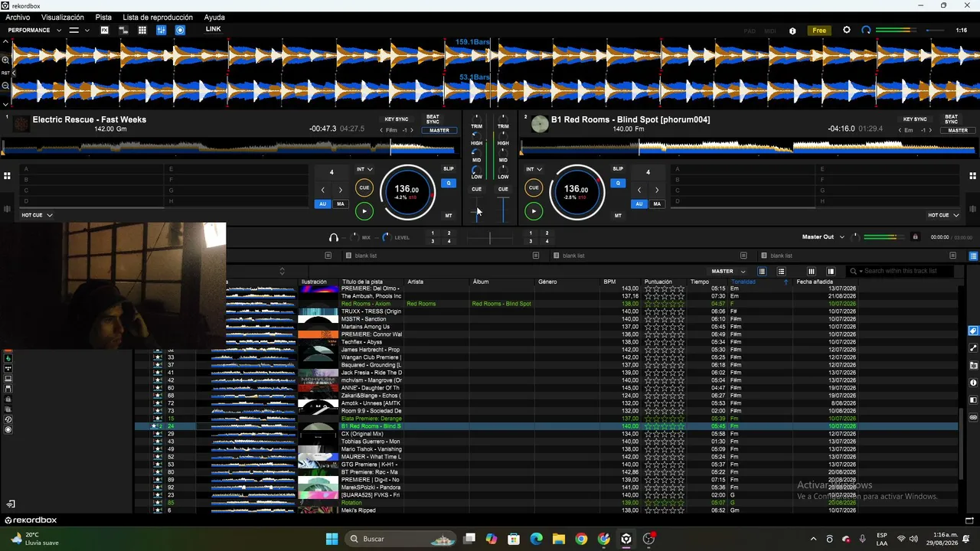
Task: Zoom in the waveform with magnifier
Action: point(5,60)
